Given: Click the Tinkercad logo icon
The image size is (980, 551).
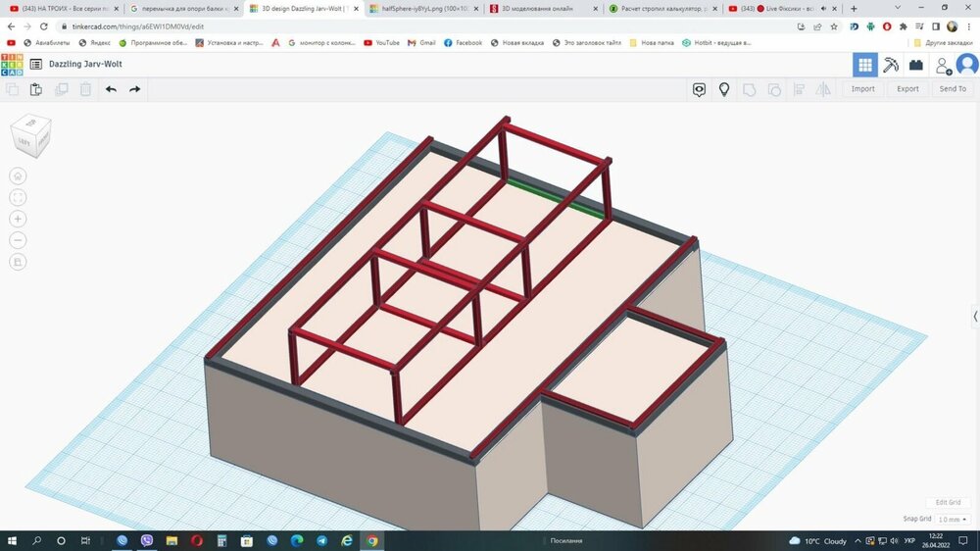Looking at the screenshot, I should point(12,65).
